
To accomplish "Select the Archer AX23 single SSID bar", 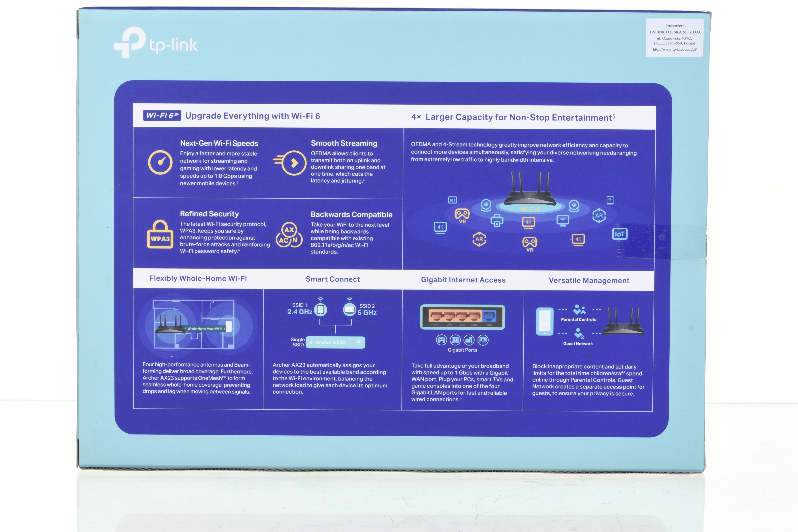I will pos(335,342).
